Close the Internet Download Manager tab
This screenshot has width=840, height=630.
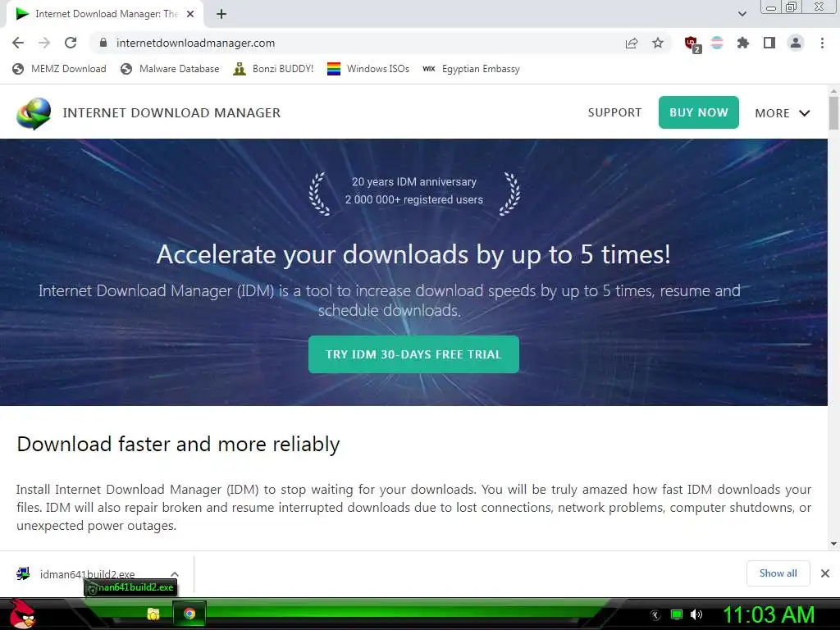(190, 14)
